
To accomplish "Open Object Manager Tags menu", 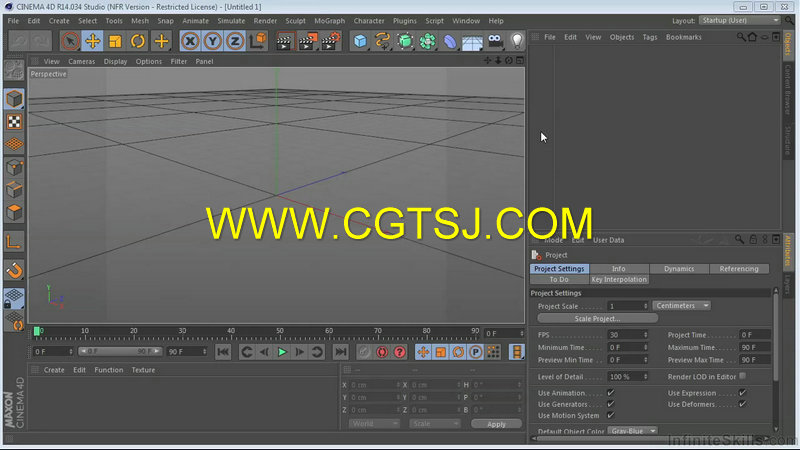I will (x=649, y=37).
